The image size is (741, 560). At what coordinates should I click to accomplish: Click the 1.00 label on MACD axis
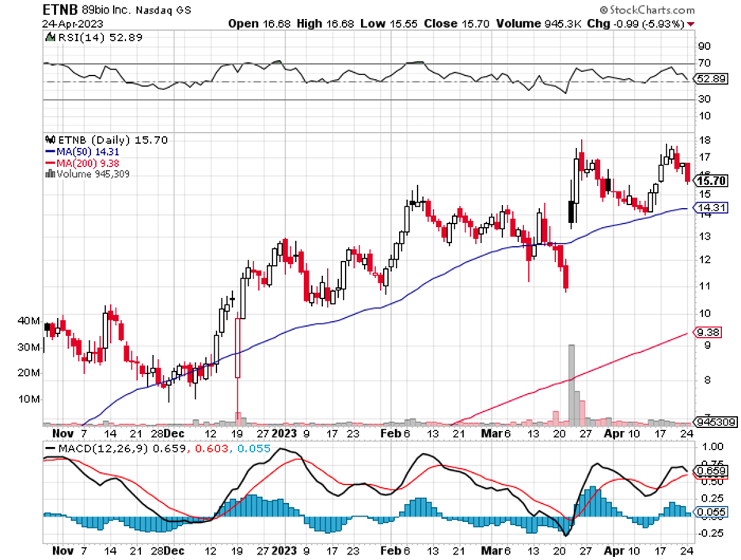click(x=713, y=447)
